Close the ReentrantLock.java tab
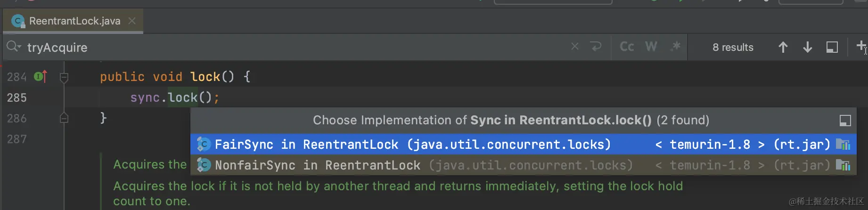The height and width of the screenshot is (210, 868). (132, 21)
